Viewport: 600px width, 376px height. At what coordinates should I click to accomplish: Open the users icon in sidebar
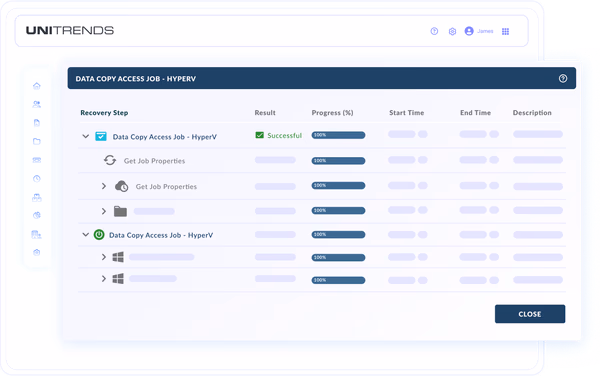37,104
